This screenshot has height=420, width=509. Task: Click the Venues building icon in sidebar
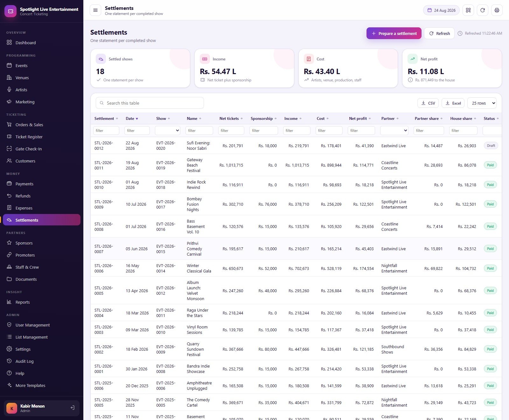tap(9, 78)
